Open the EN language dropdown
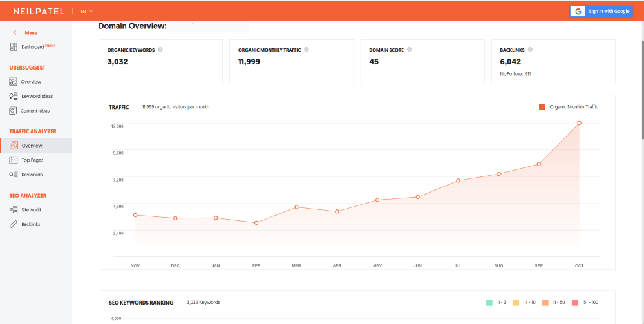Viewport: 644px width, 324px height. [87, 12]
